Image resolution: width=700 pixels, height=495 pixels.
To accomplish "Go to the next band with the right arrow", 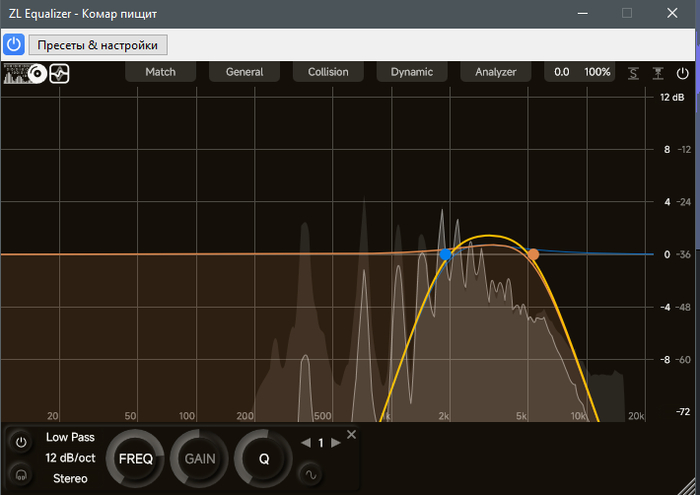I will click(336, 443).
